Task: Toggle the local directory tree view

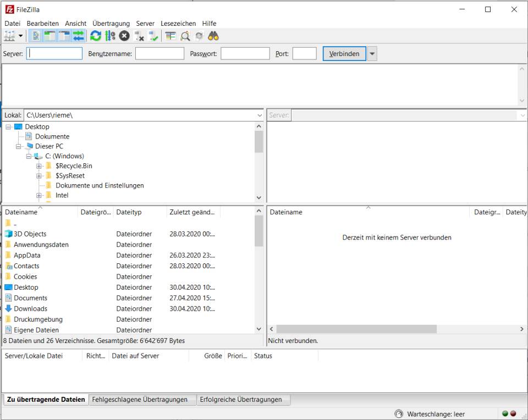Action: [50, 36]
